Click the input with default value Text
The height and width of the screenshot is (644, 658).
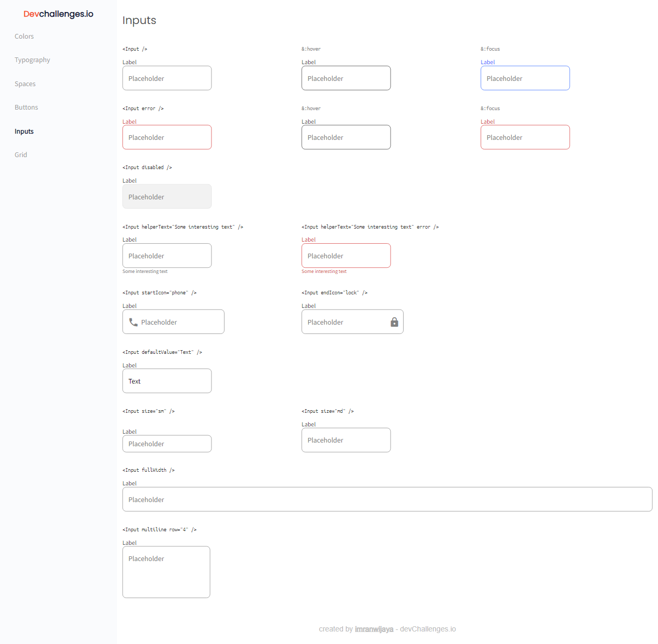[x=167, y=381]
